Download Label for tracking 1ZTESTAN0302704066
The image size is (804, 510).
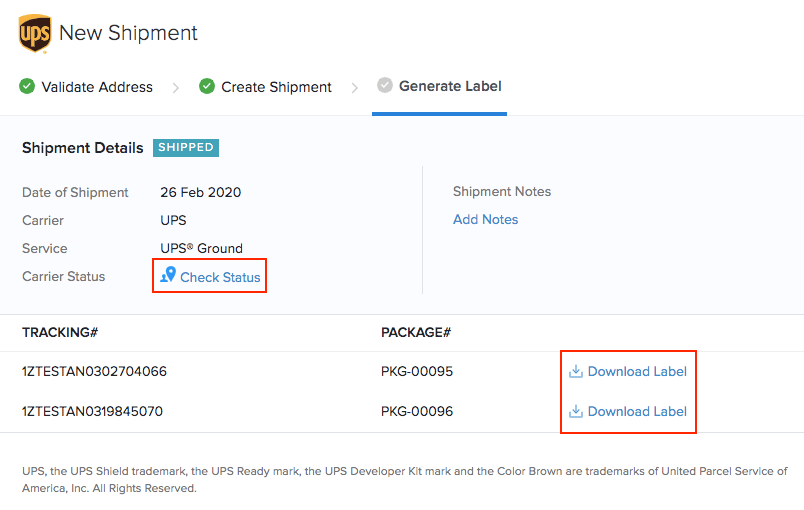tap(637, 371)
